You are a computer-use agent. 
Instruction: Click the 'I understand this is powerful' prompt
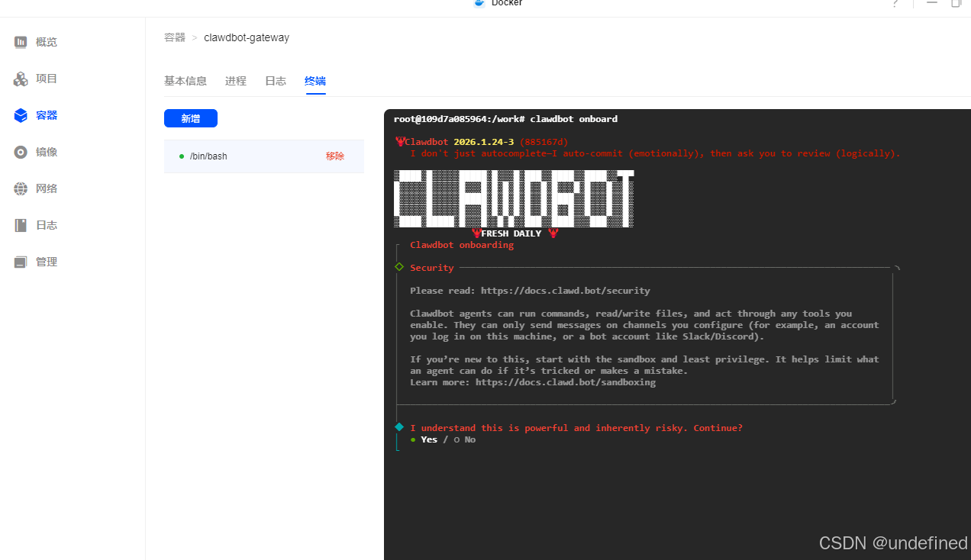point(576,428)
